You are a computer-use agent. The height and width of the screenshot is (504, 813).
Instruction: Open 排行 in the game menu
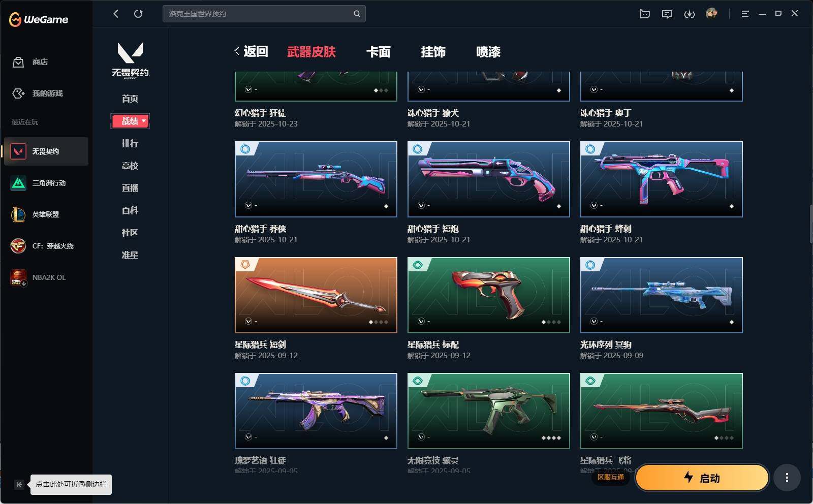[x=130, y=143]
